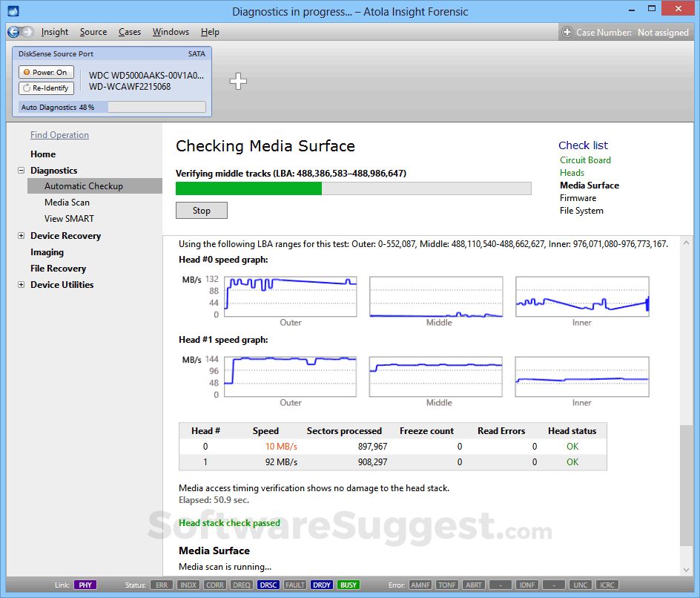
Task: Toggle the drive Power: On control
Action: click(x=46, y=71)
